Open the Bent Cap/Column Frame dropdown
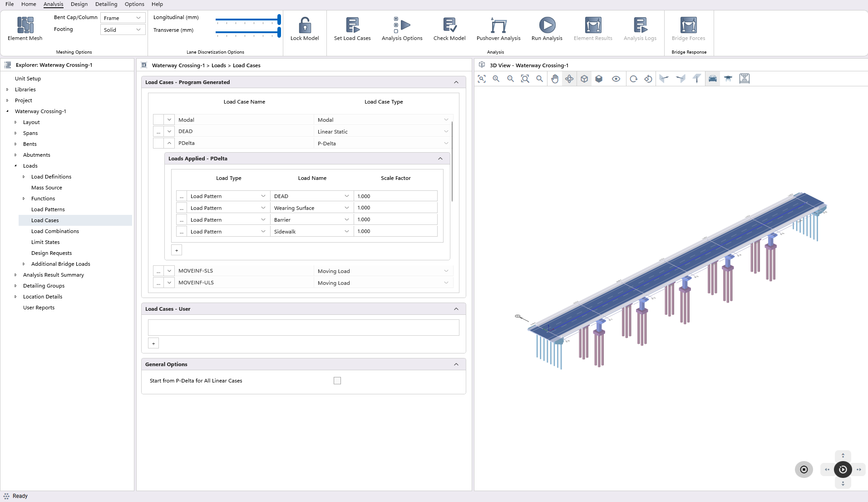This screenshot has height=502, width=868. [122, 18]
